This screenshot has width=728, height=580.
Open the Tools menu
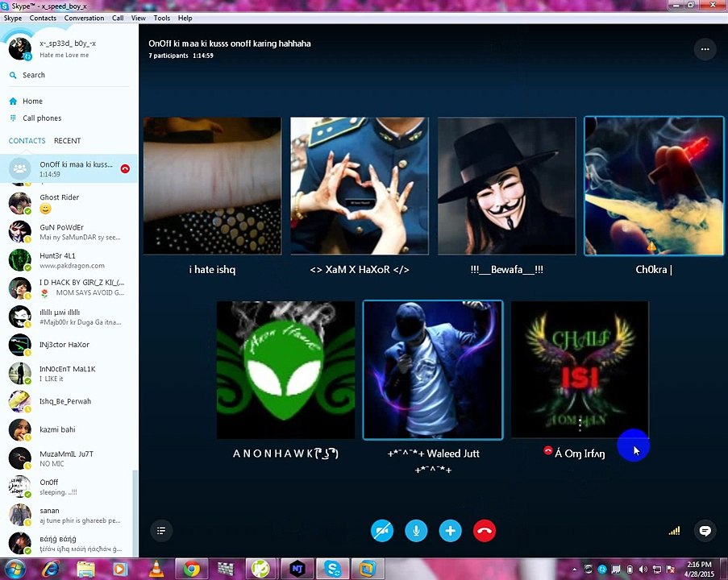[x=161, y=18]
